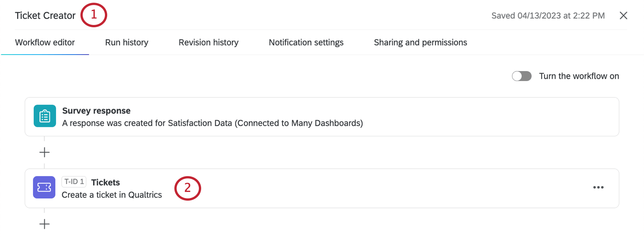
Task: Open Notification settings
Action: pyautogui.click(x=306, y=42)
